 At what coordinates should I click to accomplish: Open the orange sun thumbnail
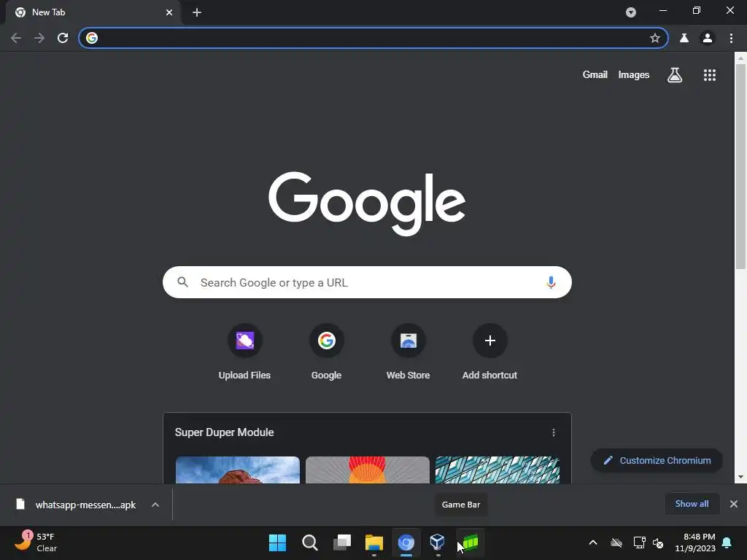coord(368,470)
